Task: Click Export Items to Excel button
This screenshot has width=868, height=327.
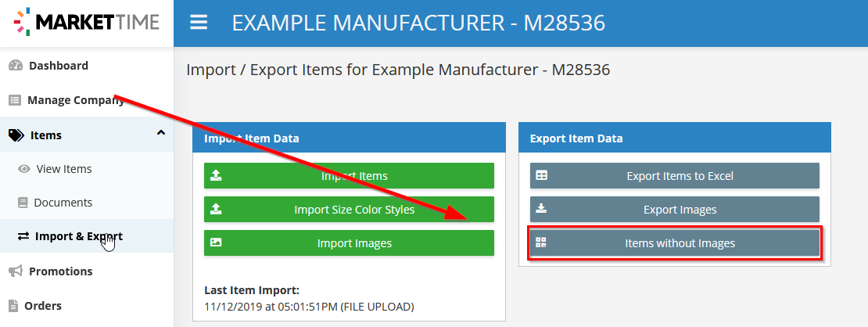Action: click(674, 176)
